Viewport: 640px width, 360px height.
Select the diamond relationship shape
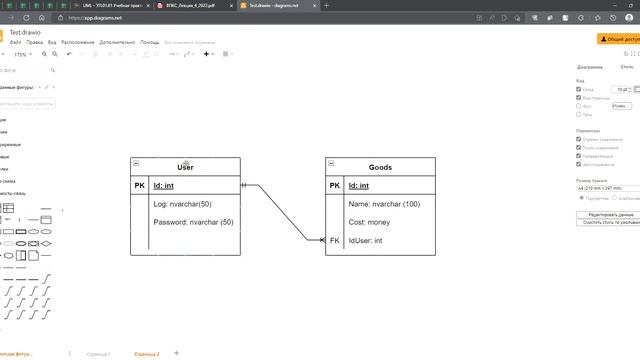(46, 244)
